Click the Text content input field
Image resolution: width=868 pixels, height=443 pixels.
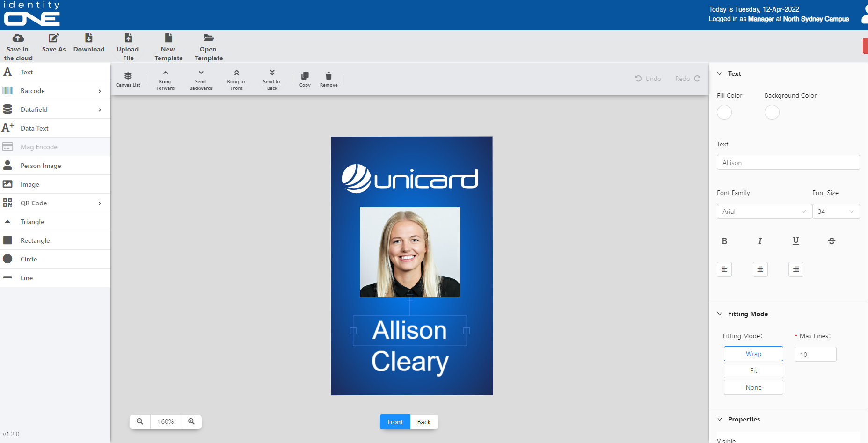pyautogui.click(x=788, y=162)
